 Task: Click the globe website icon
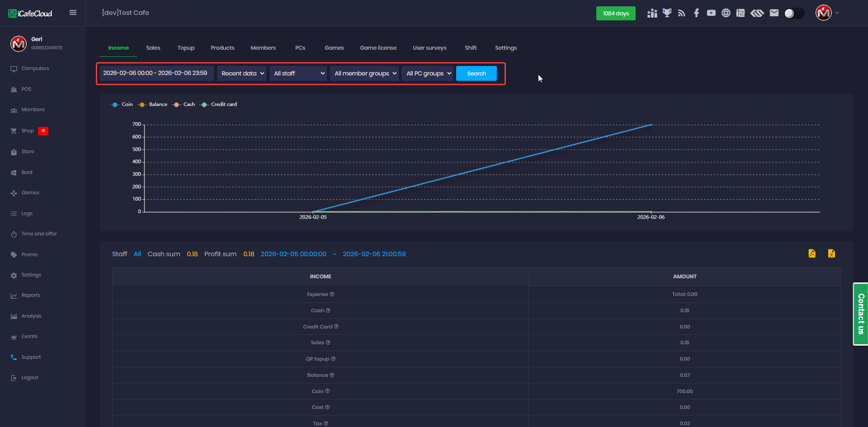726,13
